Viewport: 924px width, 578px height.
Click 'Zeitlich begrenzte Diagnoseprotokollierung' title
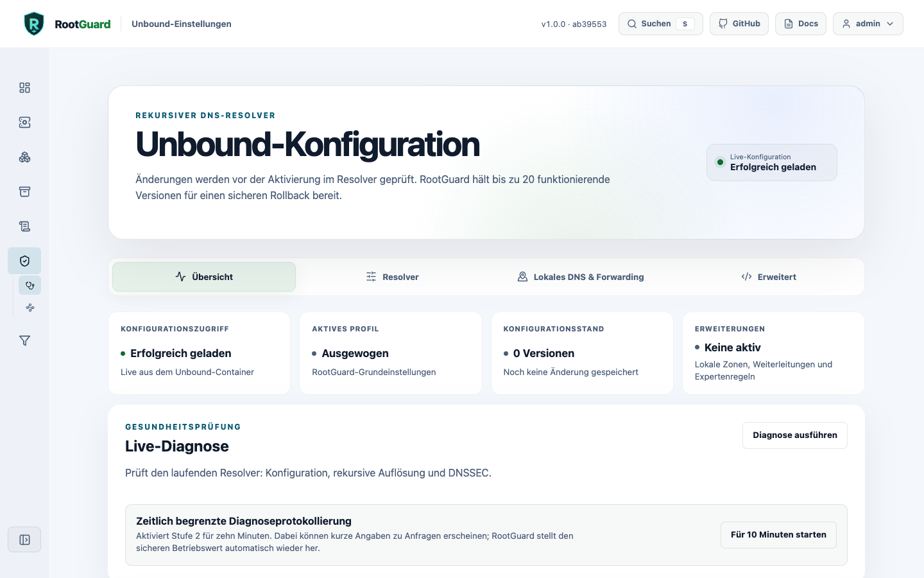point(244,521)
